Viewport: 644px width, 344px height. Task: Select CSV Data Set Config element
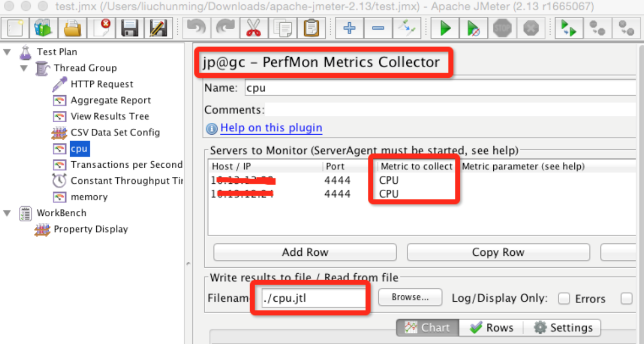[116, 133]
